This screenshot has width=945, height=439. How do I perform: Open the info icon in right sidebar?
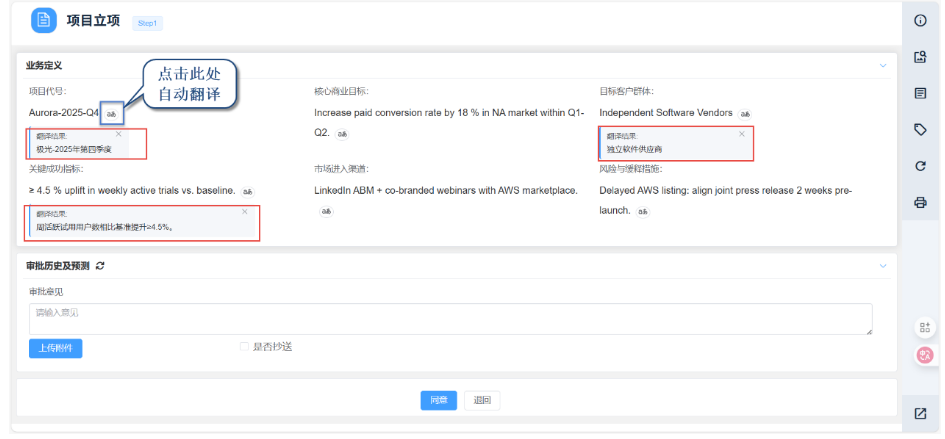pyautogui.click(x=920, y=21)
